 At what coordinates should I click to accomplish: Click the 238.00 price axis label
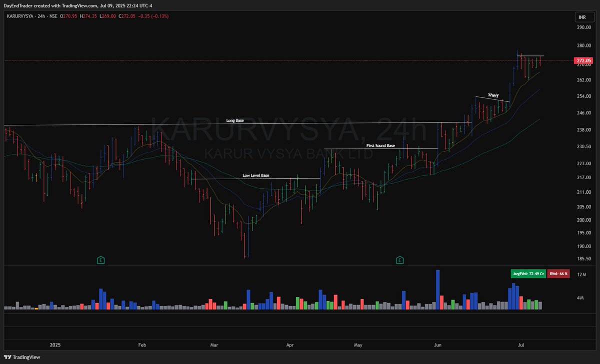click(583, 130)
